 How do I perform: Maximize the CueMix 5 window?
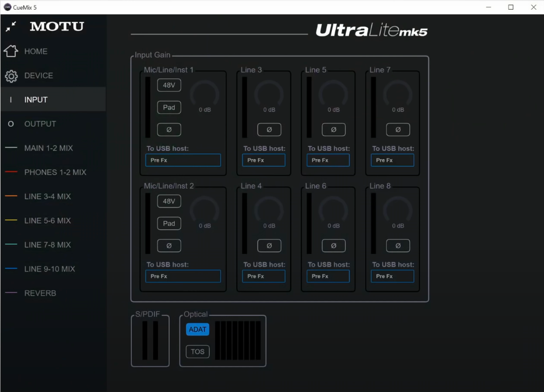(511, 7)
